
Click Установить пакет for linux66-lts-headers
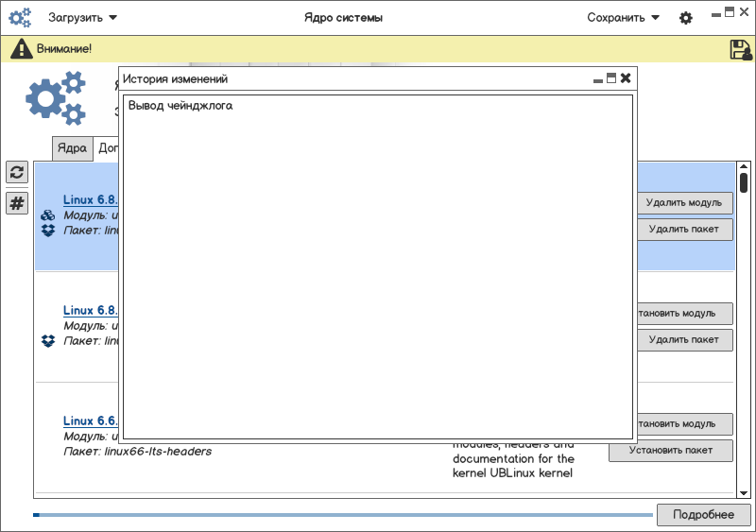click(671, 451)
